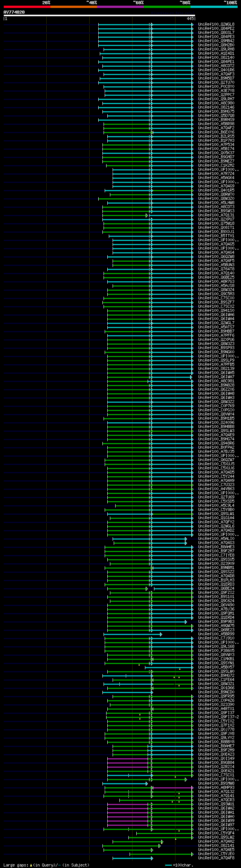Select the UniRef100_A8HP93 label
241x868 pixels.
216,788
